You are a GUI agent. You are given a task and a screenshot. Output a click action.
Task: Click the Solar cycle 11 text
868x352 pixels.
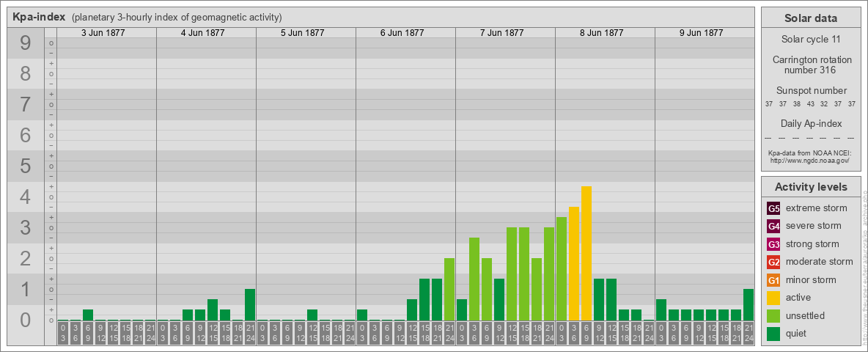[x=810, y=40]
